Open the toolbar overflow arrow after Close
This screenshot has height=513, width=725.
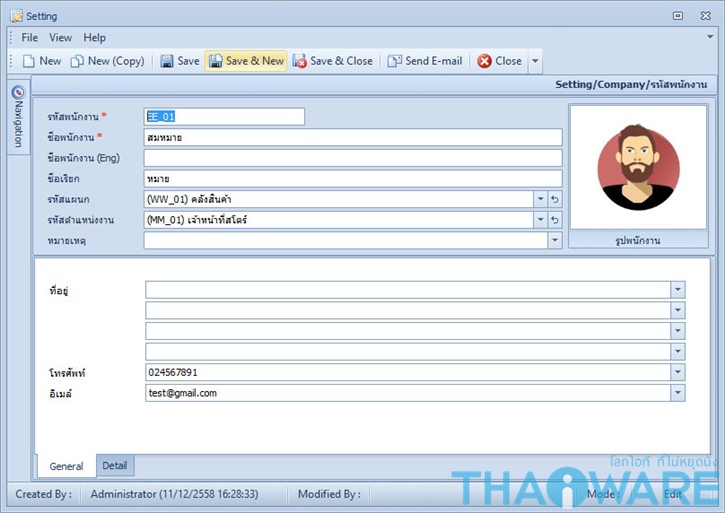[535, 61]
